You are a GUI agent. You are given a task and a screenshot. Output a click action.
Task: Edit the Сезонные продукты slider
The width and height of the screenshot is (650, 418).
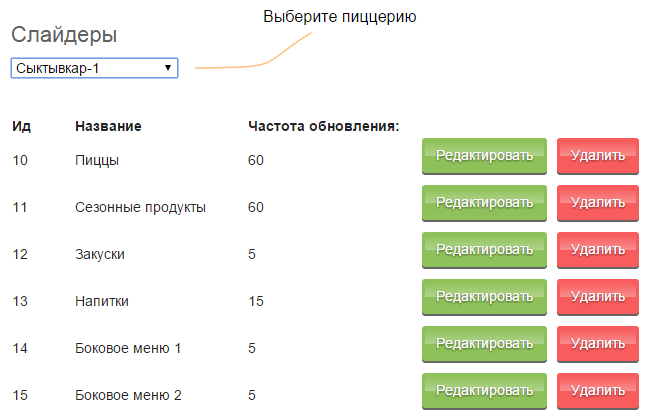(484, 203)
